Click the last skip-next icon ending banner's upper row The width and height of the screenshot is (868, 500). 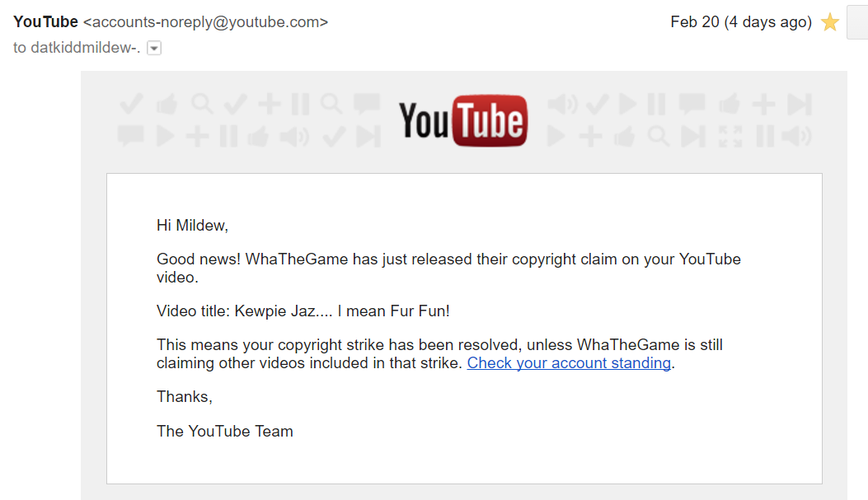[800, 104]
